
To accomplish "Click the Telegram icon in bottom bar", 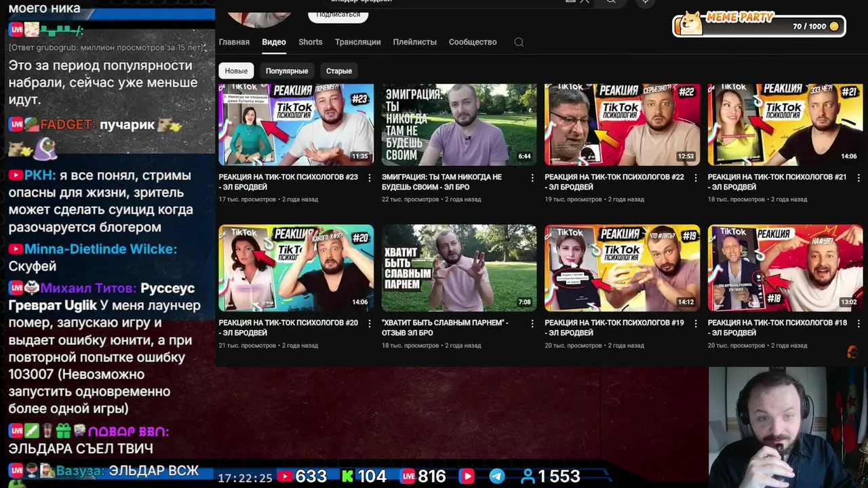I will 497,476.
